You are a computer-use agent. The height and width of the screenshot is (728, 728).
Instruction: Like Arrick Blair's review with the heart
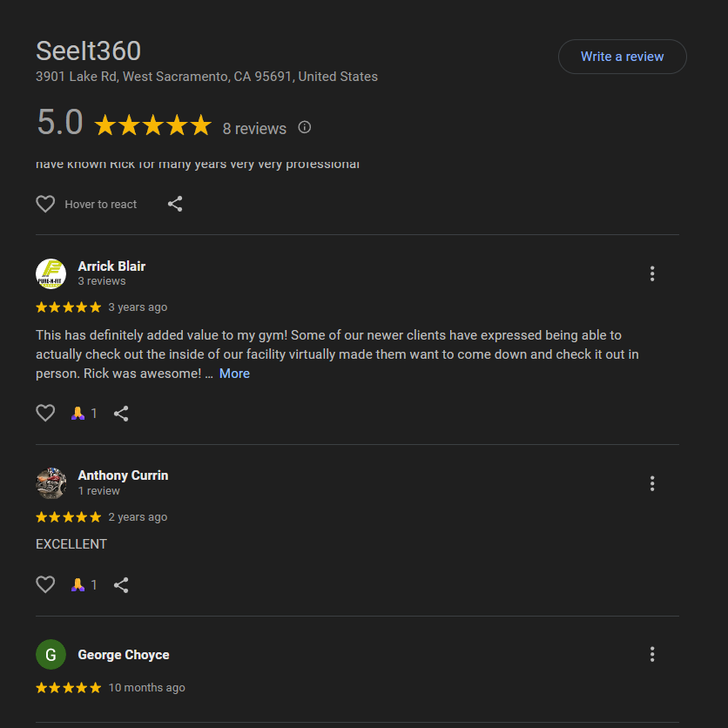[45, 413]
